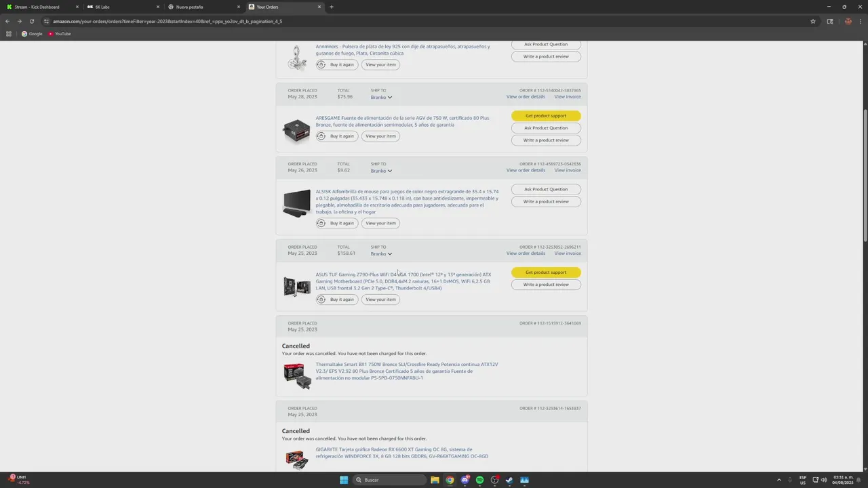Open site information icon in address bar
This screenshot has width=868, height=488.
(x=46, y=21)
